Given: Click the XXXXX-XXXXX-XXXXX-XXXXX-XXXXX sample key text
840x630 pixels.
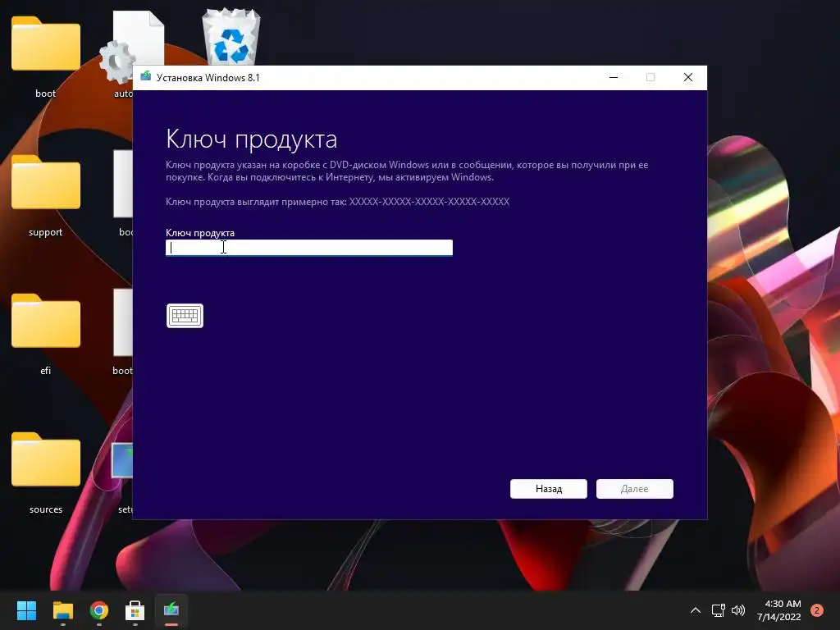Looking at the screenshot, I should click(430, 202).
